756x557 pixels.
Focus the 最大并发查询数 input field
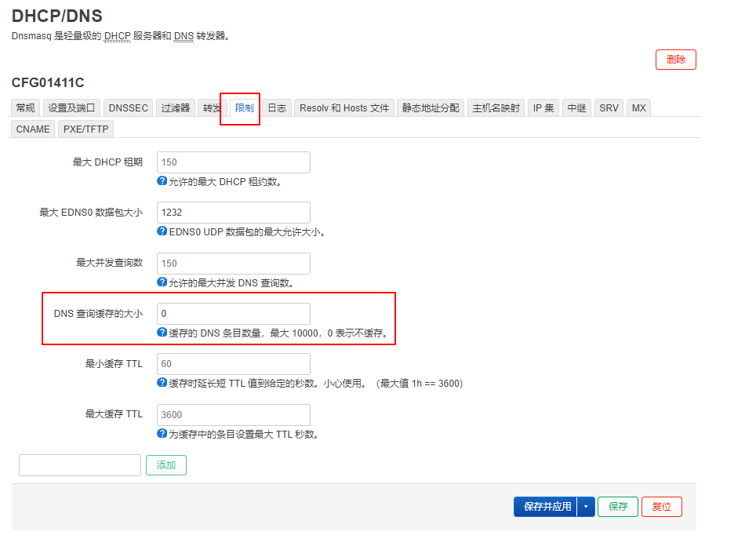pos(234,264)
